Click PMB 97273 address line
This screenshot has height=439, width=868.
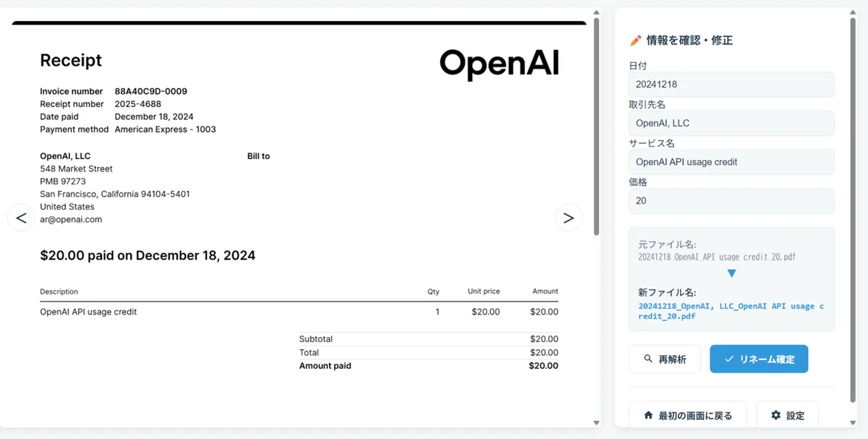[x=63, y=182]
